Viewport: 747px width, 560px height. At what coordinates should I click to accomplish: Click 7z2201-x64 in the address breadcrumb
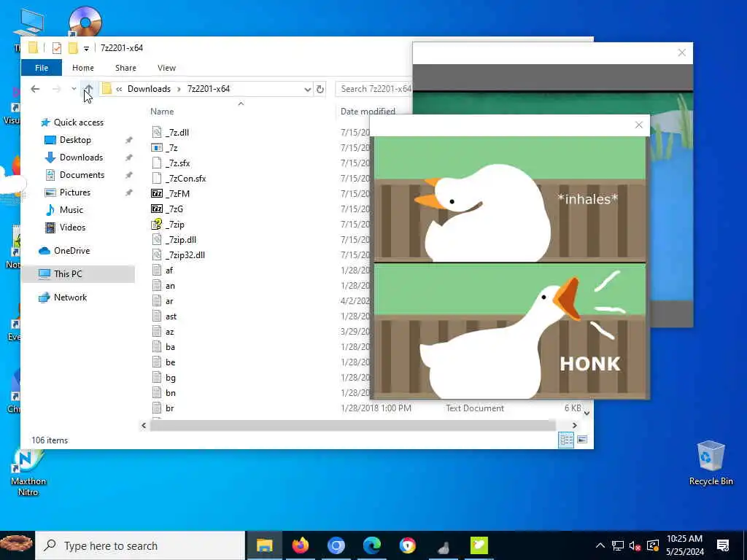click(x=209, y=89)
